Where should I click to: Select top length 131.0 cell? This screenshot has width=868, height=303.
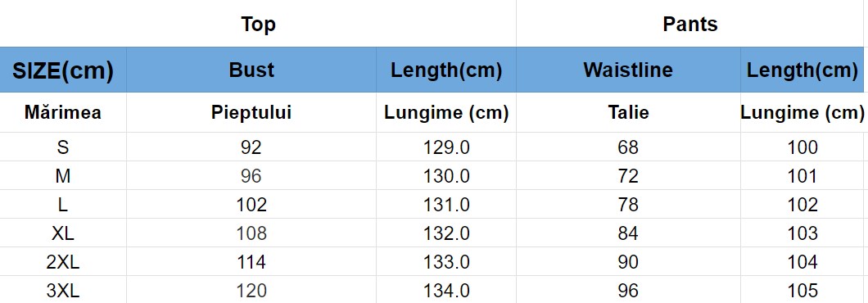[446, 205]
